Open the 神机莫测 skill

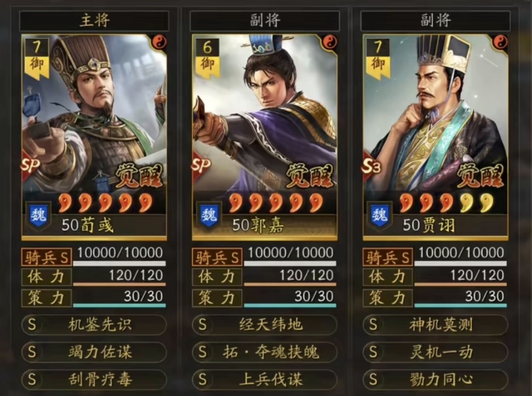point(436,325)
